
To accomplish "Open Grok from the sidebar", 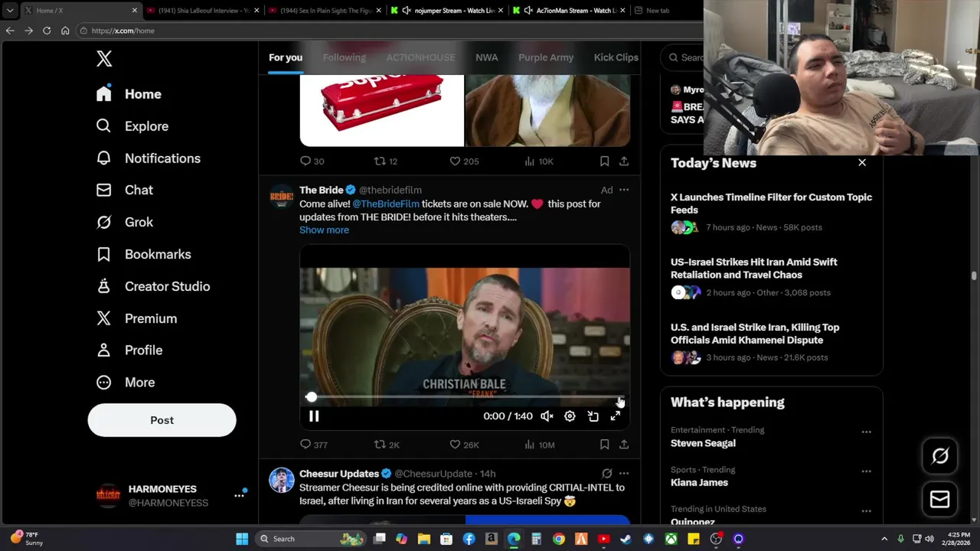I will point(124,222).
